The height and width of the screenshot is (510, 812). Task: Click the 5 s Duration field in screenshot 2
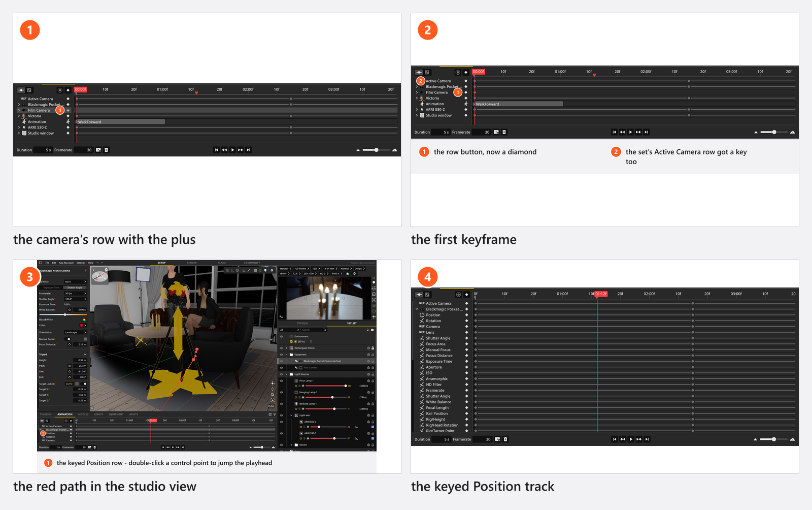[441, 132]
